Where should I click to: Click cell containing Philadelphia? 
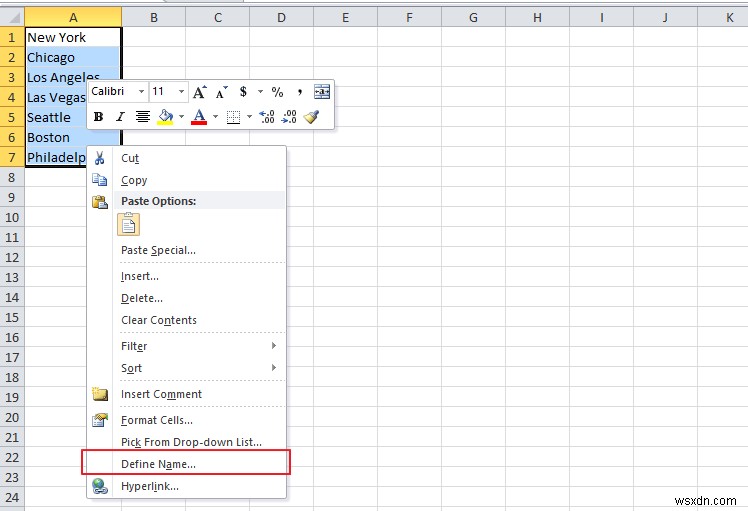tap(56, 157)
